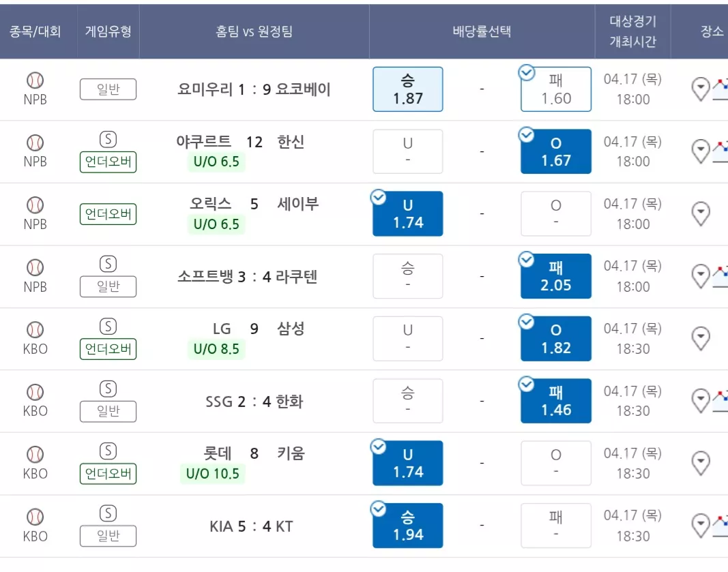Expand location dropdown for 소프트뱅 vs 라쿠텐
Screen dimensions: 728x572
pyautogui.click(x=701, y=276)
